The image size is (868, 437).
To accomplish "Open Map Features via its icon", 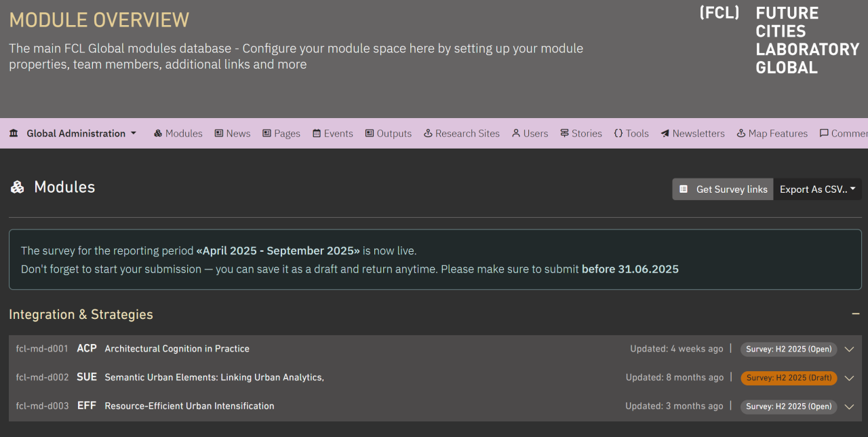I will pyautogui.click(x=739, y=133).
